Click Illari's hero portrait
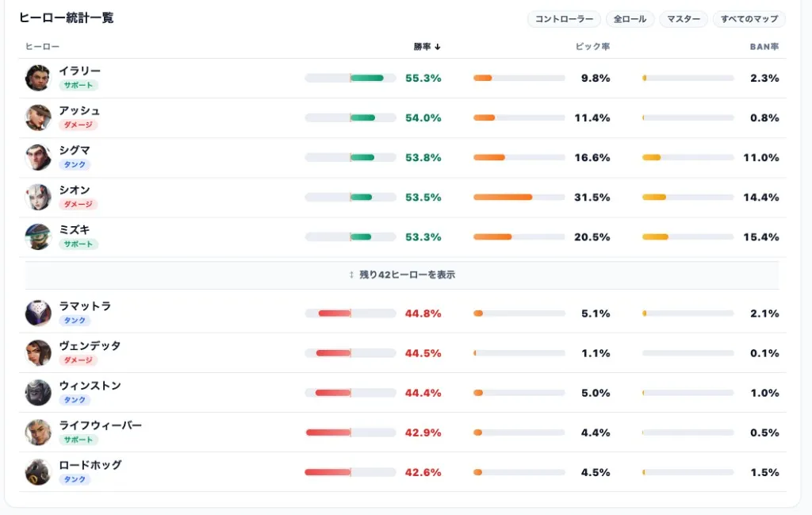 [38, 79]
